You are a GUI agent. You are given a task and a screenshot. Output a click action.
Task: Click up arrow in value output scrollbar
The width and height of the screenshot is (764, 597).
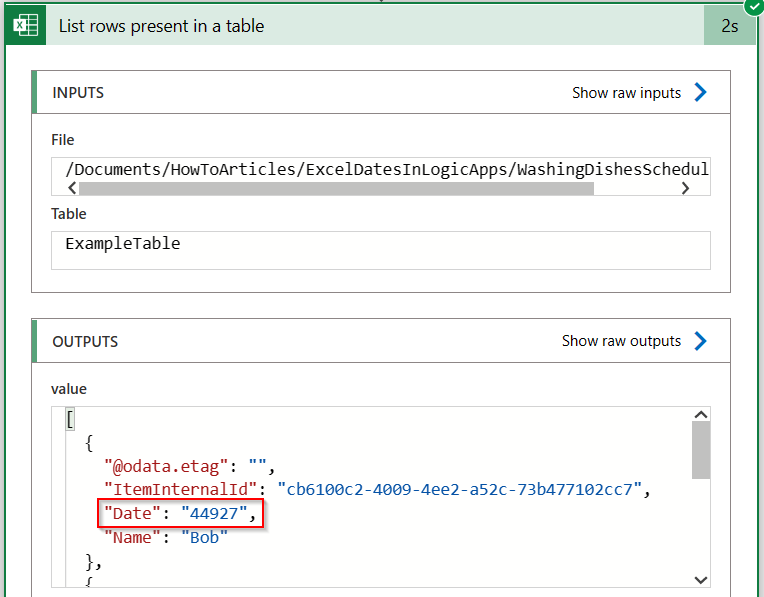click(701, 415)
